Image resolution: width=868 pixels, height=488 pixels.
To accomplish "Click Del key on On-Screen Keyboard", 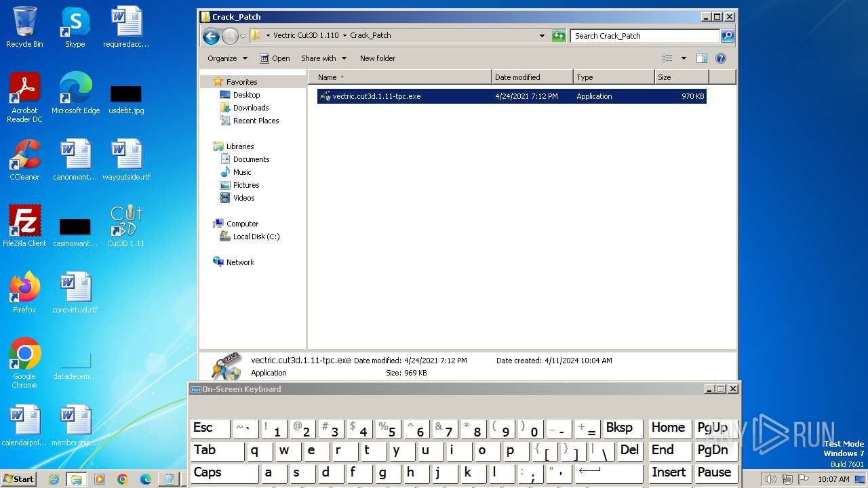I will coord(630,451).
